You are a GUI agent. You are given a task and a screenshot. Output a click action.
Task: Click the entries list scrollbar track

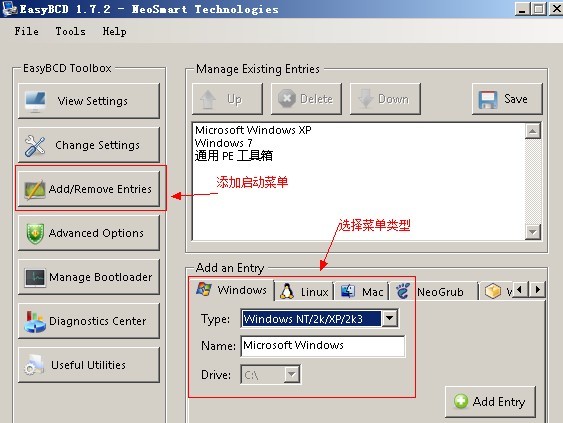[x=532, y=181]
